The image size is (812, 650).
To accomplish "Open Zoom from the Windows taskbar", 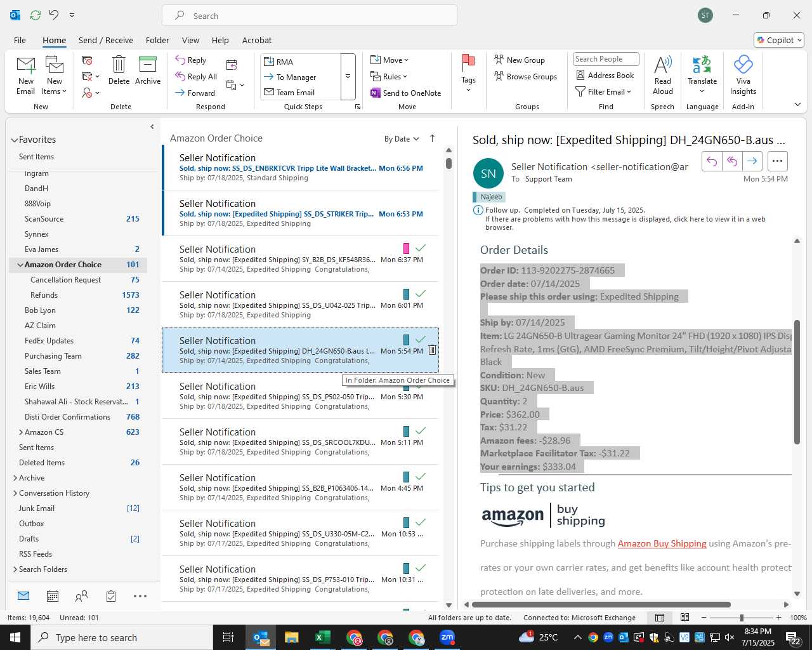I will (x=447, y=637).
